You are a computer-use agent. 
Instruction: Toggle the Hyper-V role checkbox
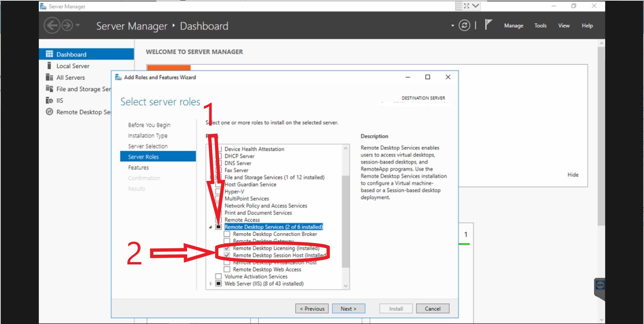point(218,191)
